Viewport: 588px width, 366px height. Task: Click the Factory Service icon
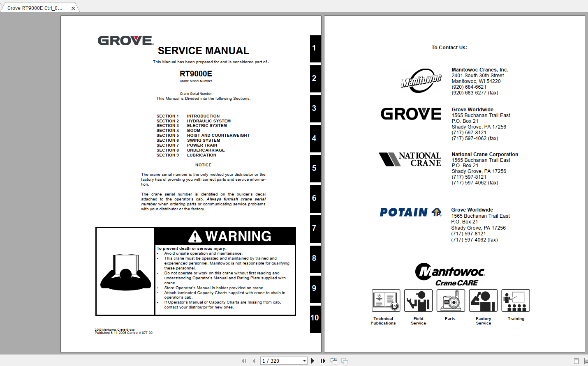483,300
